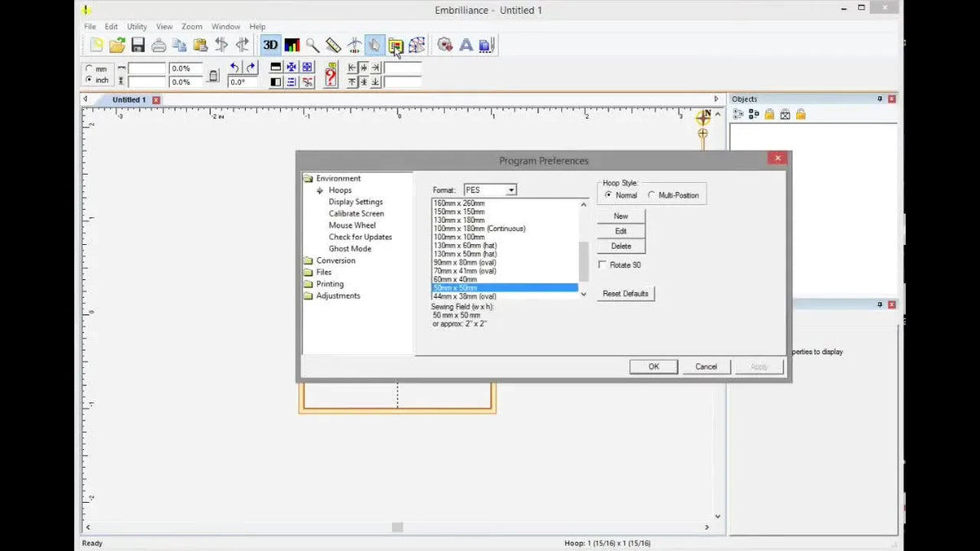Image resolution: width=980 pixels, height=551 pixels.
Task: Click the Reset Defaults button
Action: 626,293
